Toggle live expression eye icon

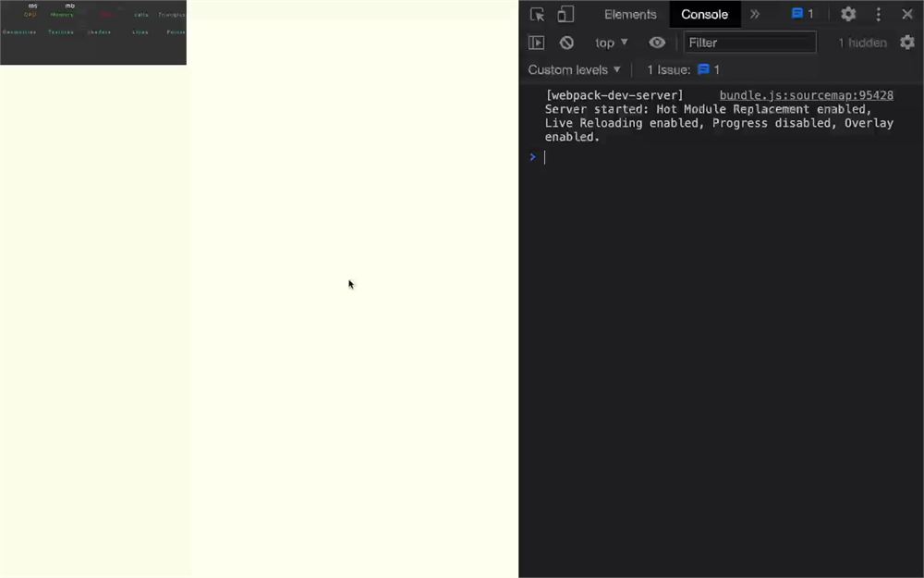[x=657, y=43]
